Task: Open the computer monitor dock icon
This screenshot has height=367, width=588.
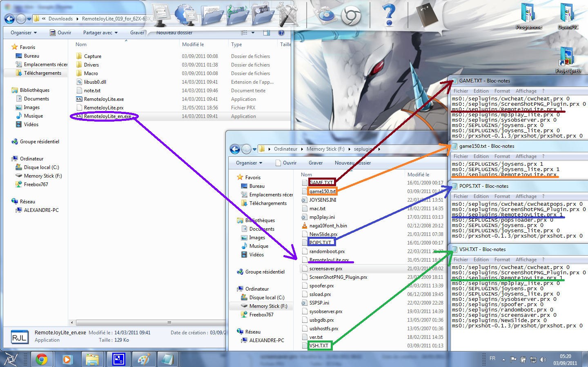Action: 161,15
